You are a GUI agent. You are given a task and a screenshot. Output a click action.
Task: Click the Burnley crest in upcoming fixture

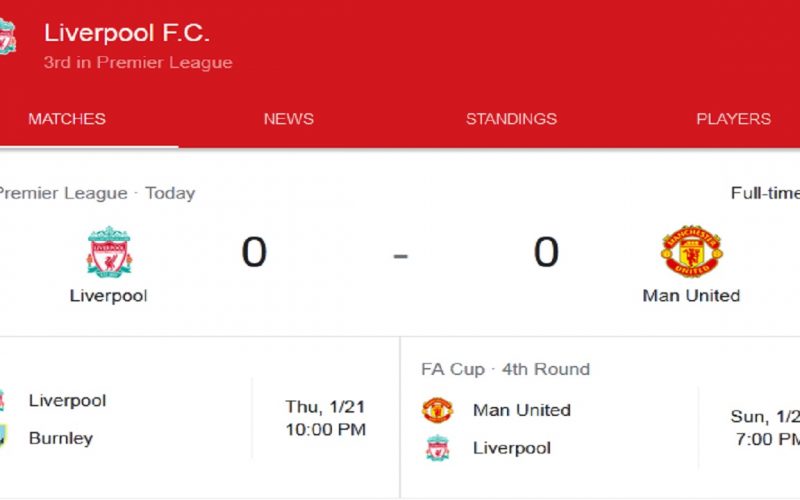tap(3, 437)
